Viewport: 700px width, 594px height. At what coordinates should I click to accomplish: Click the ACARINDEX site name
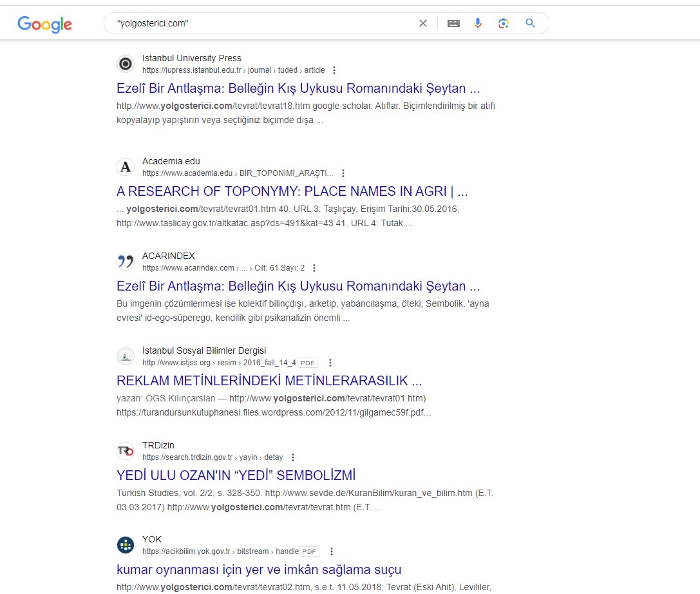coord(169,256)
